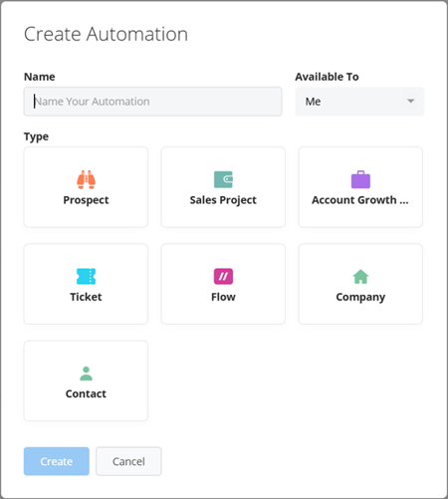The image size is (448, 499).
Task: Select the Prospect type card label
Action: click(x=86, y=200)
